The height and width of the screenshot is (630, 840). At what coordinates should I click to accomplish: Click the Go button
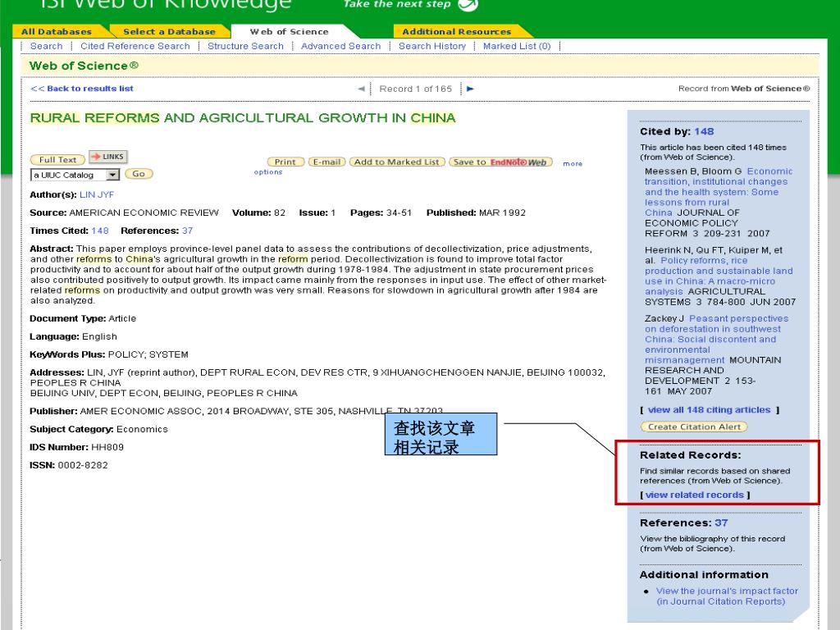click(139, 174)
